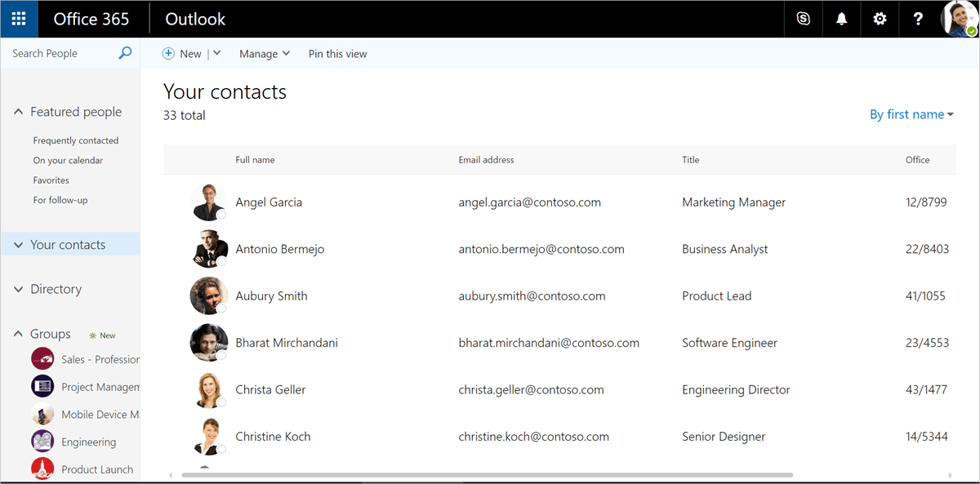Click the search magnifier icon
Screen dimensions: 980x484
tap(125, 53)
